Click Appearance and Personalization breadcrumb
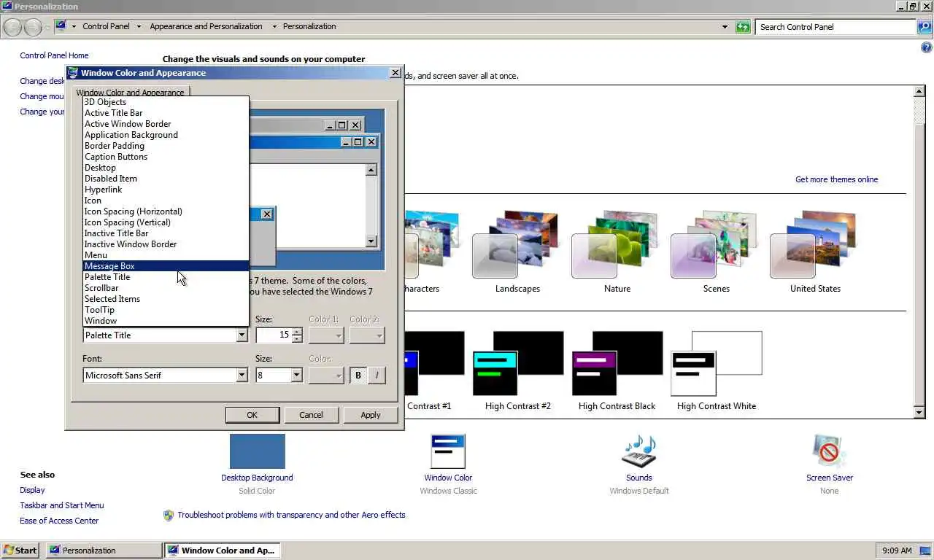The image size is (934, 560). tap(206, 26)
